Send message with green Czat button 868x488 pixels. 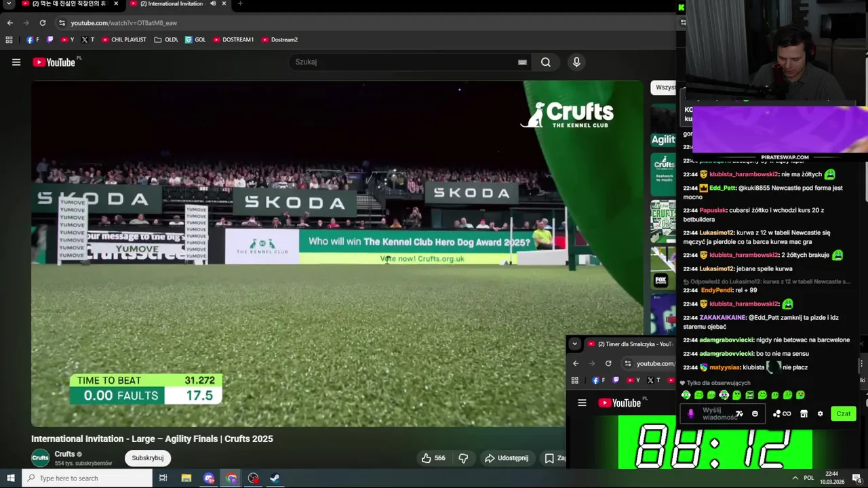[844, 413]
